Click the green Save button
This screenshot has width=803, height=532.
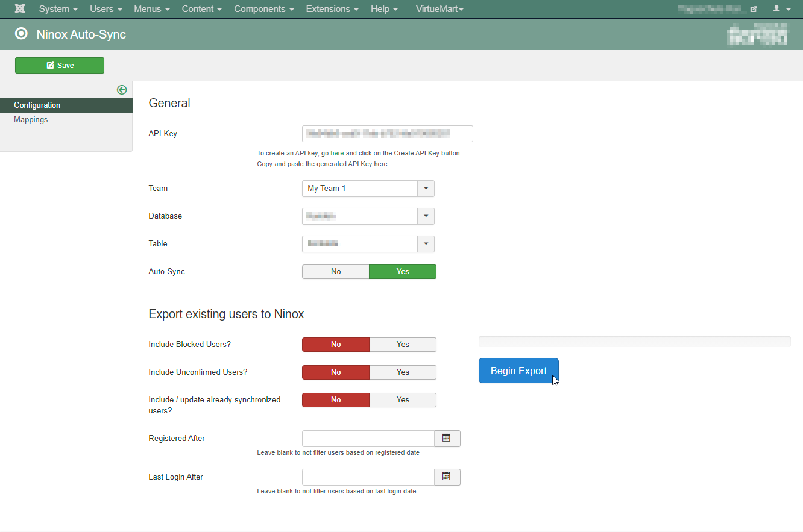click(x=60, y=65)
